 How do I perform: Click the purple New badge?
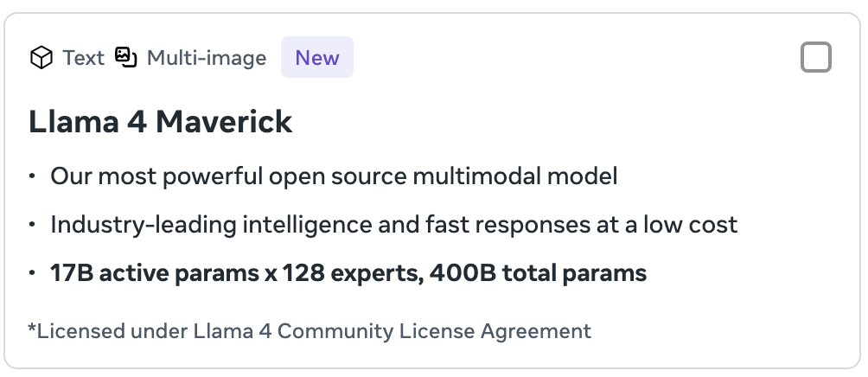click(317, 57)
